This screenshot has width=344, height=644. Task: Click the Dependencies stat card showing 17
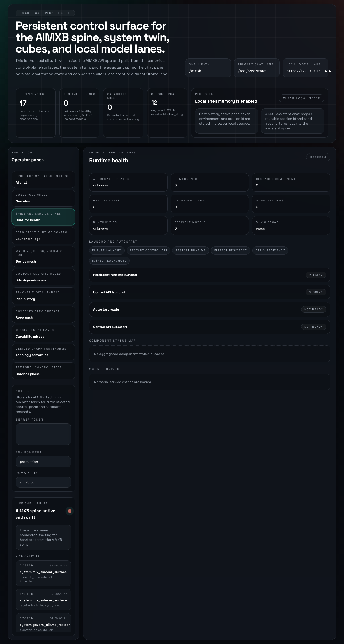36,113
